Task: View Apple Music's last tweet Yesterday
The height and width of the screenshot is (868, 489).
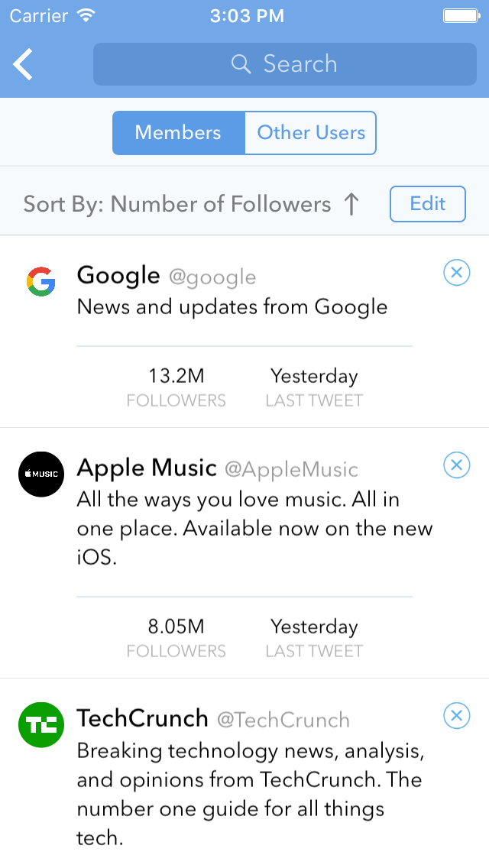Action: (x=314, y=637)
